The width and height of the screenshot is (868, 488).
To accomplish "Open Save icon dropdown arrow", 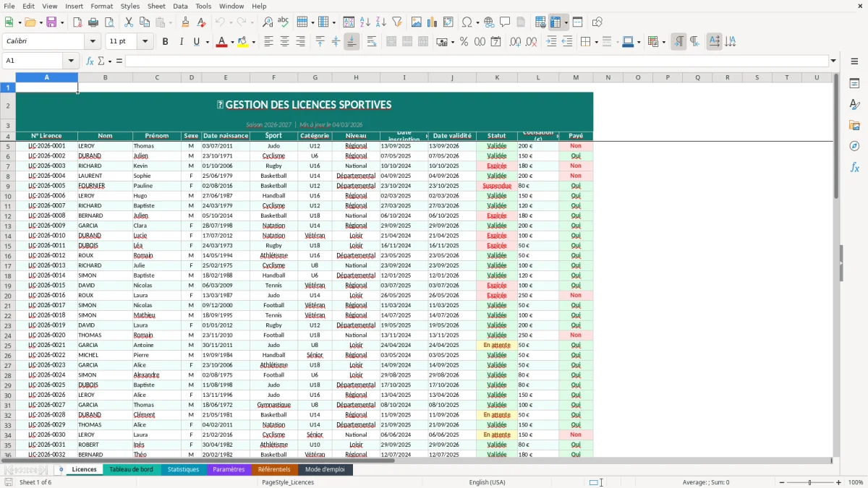I will point(61,22).
